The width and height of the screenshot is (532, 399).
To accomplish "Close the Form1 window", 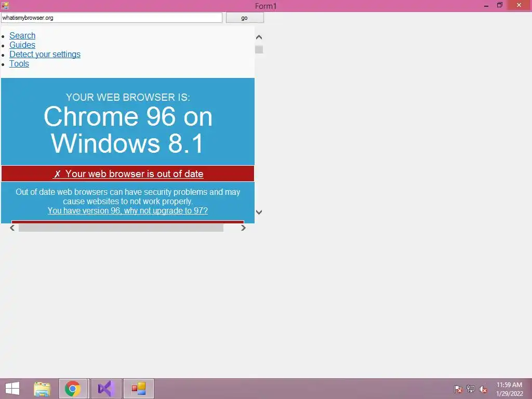I will 519,5.
